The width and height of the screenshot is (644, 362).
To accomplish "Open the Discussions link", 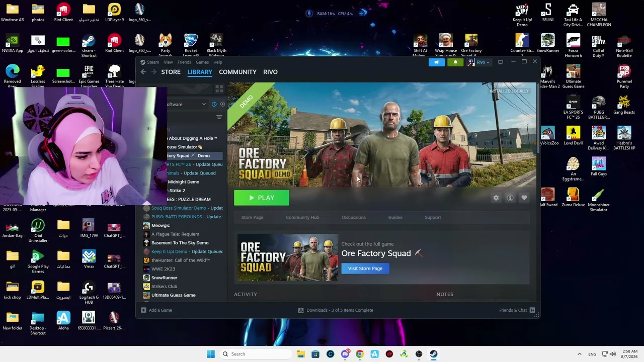I will tap(354, 217).
